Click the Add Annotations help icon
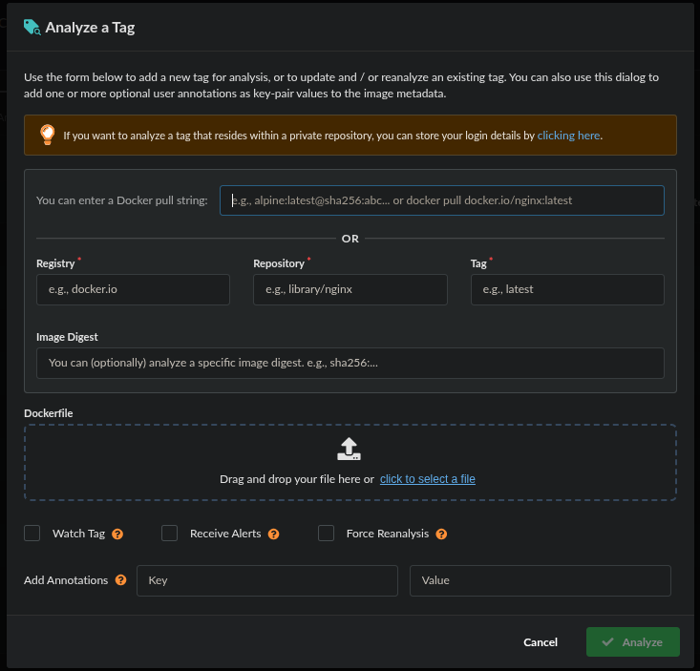Viewport: 700px width, 671px height. (121, 580)
